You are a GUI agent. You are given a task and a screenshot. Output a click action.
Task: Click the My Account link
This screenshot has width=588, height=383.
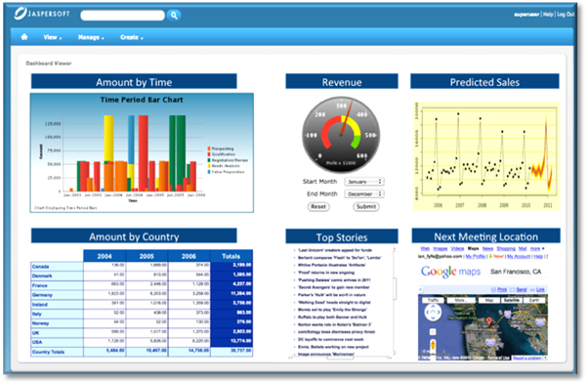(519, 256)
